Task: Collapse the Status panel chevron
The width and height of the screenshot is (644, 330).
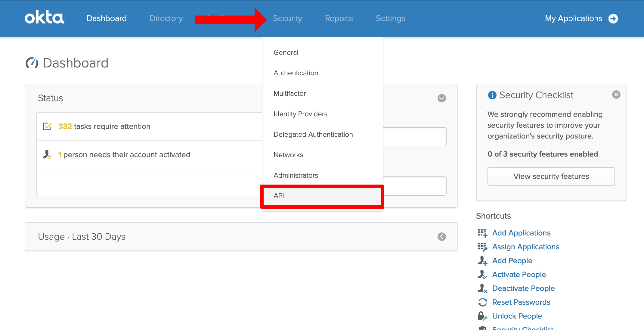Action: click(441, 98)
